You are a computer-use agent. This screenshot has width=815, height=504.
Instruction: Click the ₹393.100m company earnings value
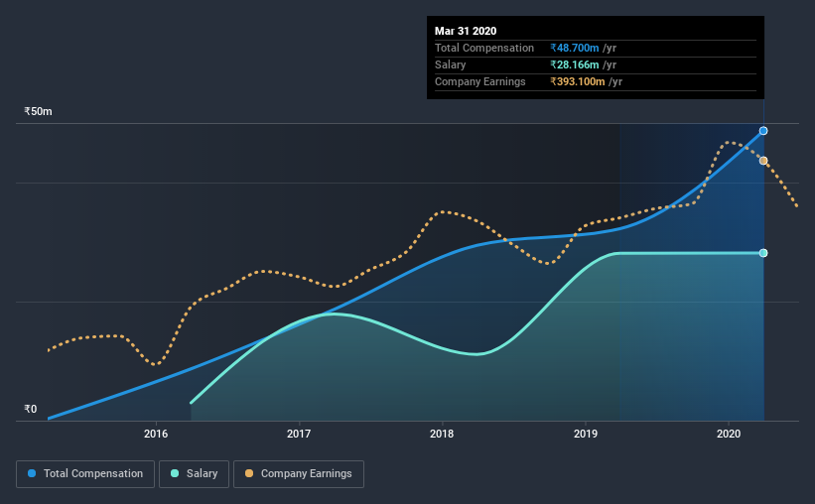(x=578, y=81)
